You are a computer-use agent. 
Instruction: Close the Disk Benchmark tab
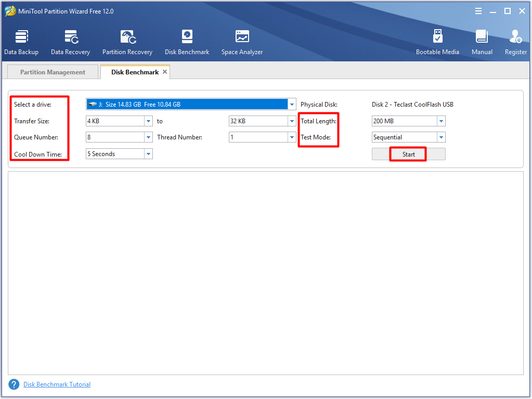click(x=165, y=72)
